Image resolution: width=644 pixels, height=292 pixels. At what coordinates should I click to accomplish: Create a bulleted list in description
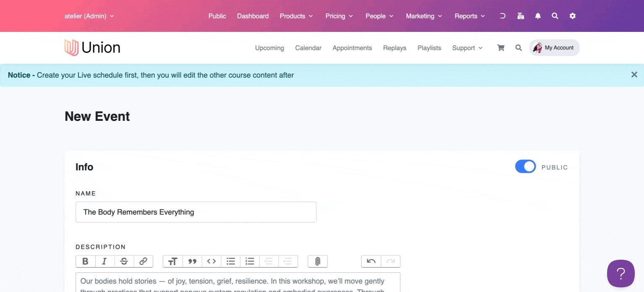[230, 261]
